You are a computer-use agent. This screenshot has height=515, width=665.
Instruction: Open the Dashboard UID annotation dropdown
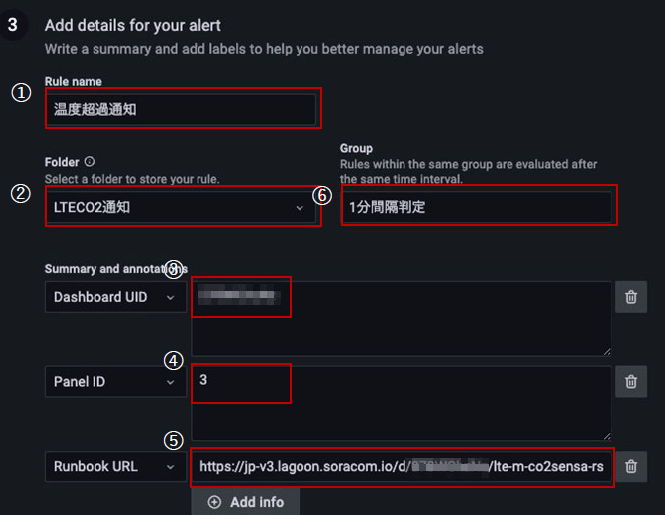click(116, 297)
